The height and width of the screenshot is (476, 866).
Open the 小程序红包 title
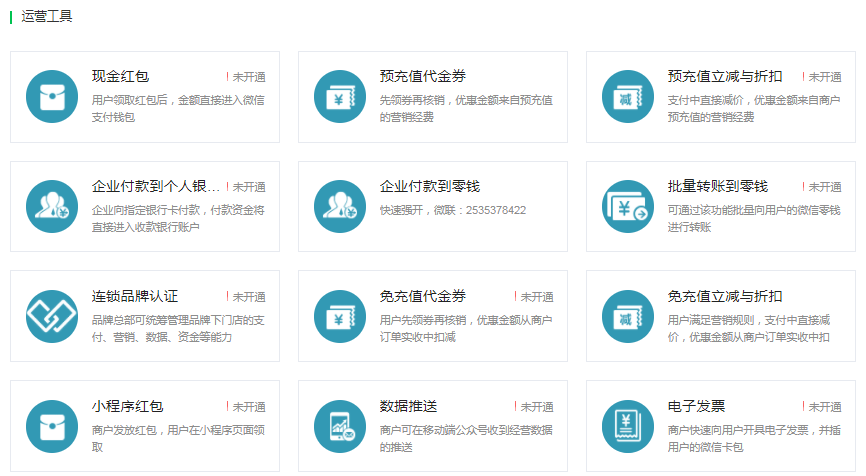pyautogui.click(x=128, y=406)
